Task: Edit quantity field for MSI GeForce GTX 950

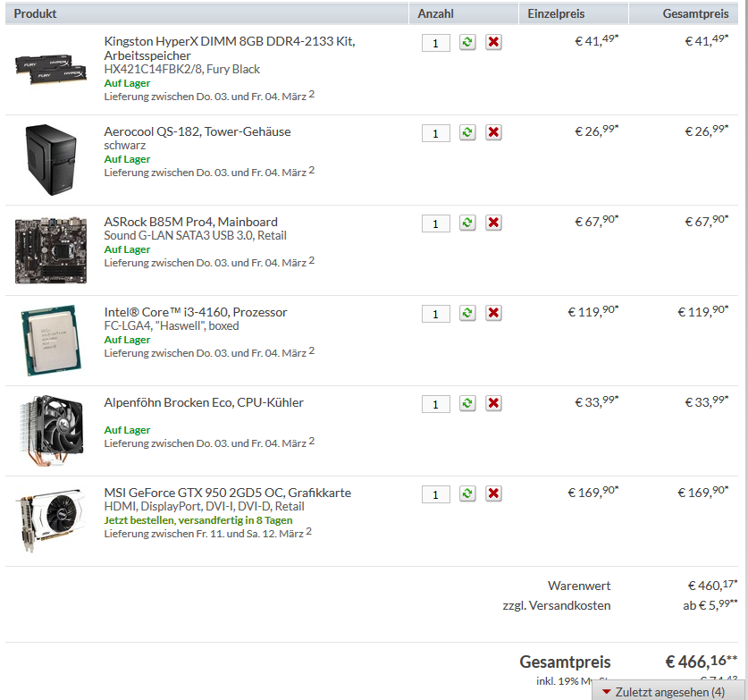Action: pos(436,493)
